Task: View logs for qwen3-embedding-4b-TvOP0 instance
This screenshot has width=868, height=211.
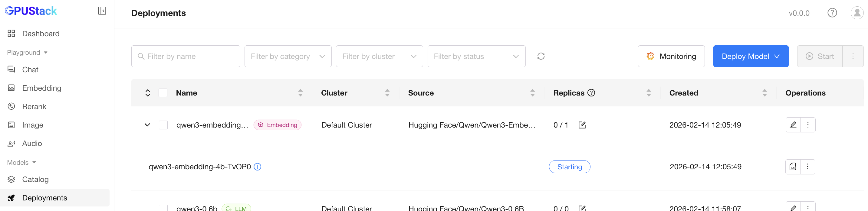Action: coord(793,167)
